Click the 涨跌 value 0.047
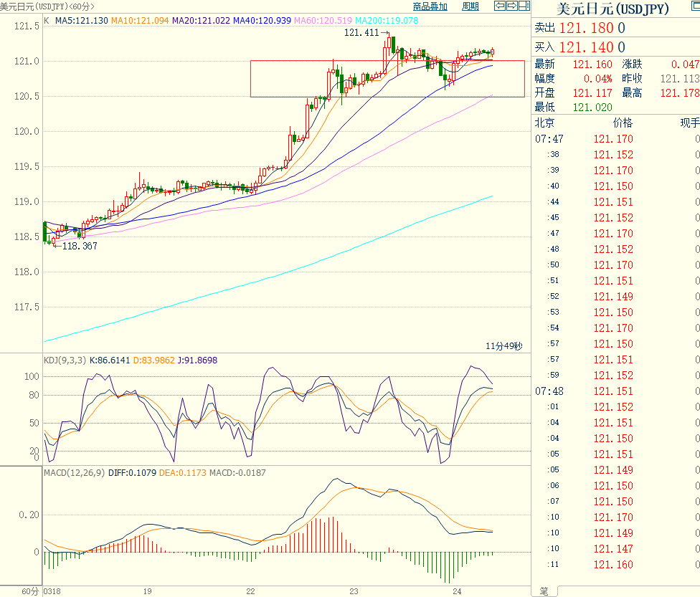 [685, 65]
